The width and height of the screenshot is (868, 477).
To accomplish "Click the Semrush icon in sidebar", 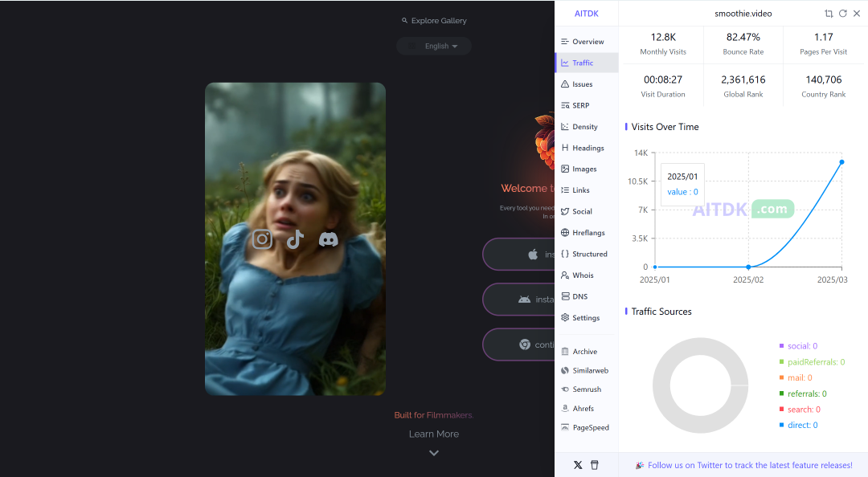I will pos(565,389).
